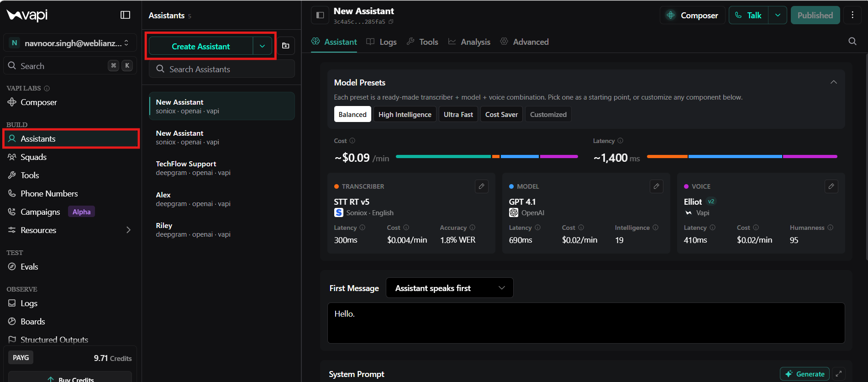Click the OpenAI provider icon

[x=513, y=212]
